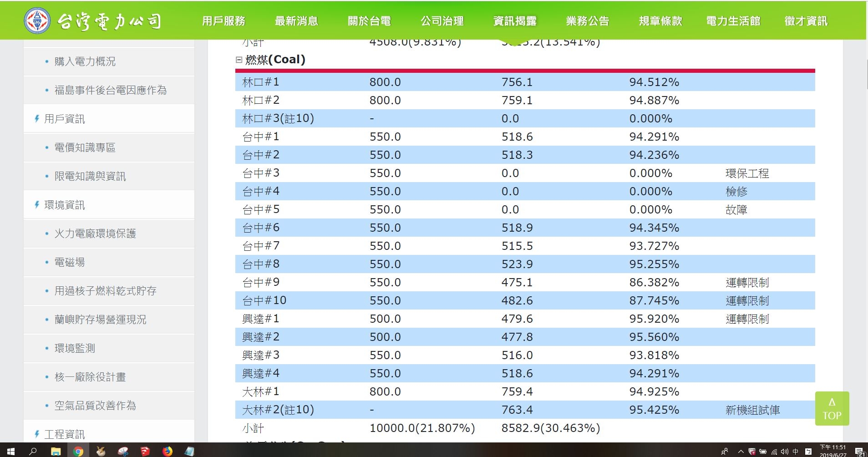Click the security shield tray icon
The image size is (868, 457).
(x=752, y=452)
